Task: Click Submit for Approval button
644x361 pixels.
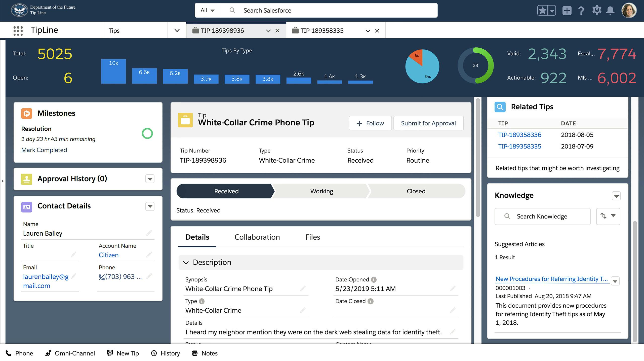Action: pos(428,123)
